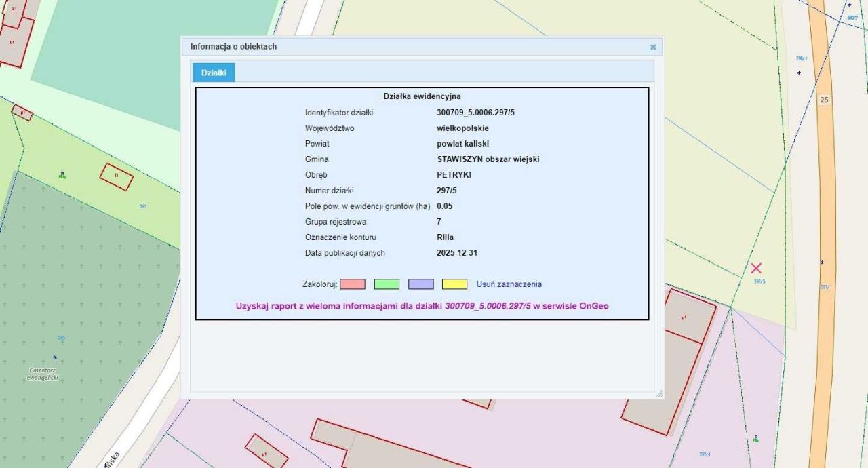
Task: Click the point symbol beside parcel label 298/1
Action: pyautogui.click(x=800, y=72)
